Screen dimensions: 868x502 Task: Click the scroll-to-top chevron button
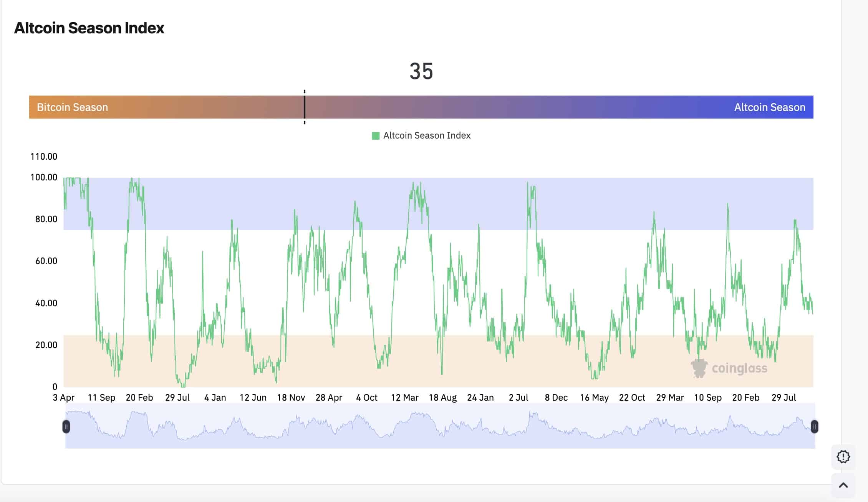tap(843, 485)
